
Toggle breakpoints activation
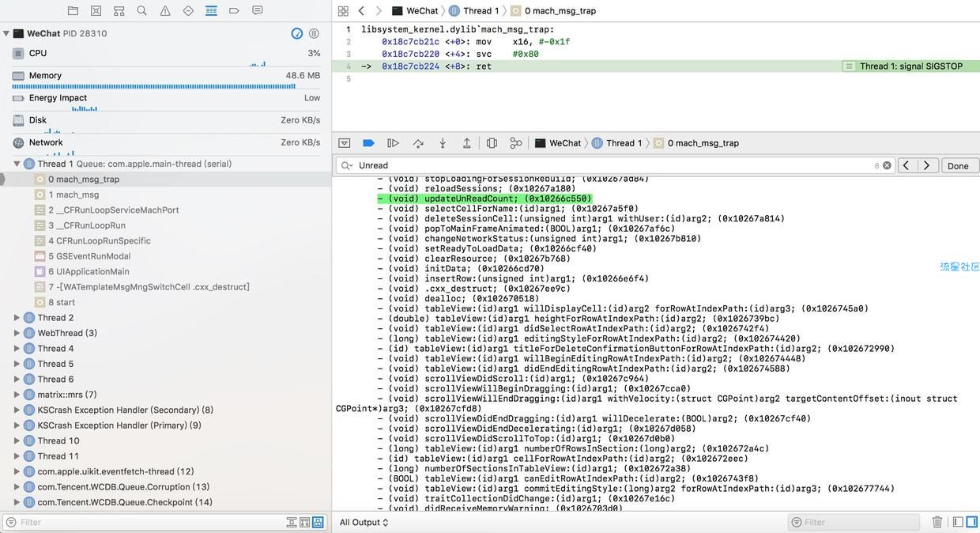(368, 143)
